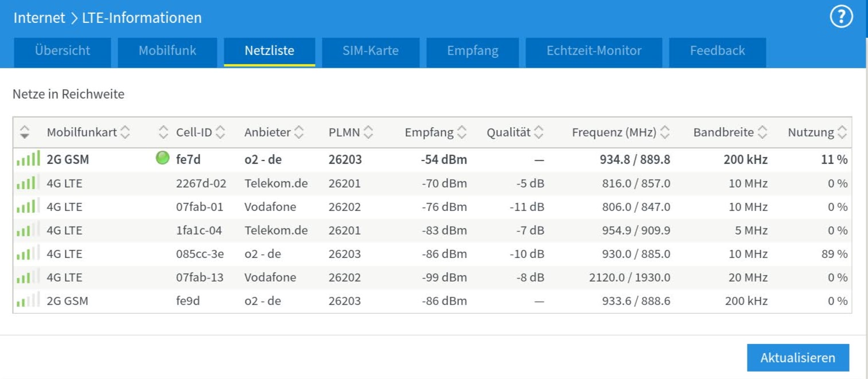868x379 pixels.
Task: Sort networks by PLMN sort arrows
Action: click(x=368, y=132)
